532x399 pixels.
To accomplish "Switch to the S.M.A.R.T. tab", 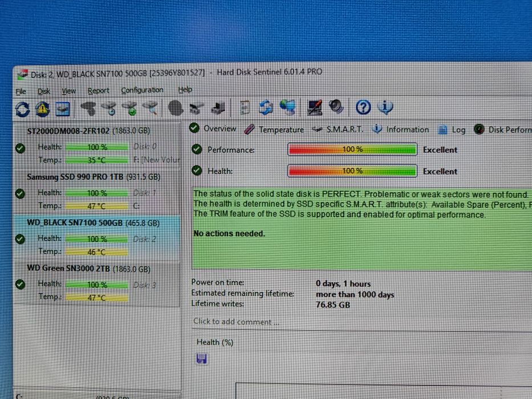I will tap(338, 129).
